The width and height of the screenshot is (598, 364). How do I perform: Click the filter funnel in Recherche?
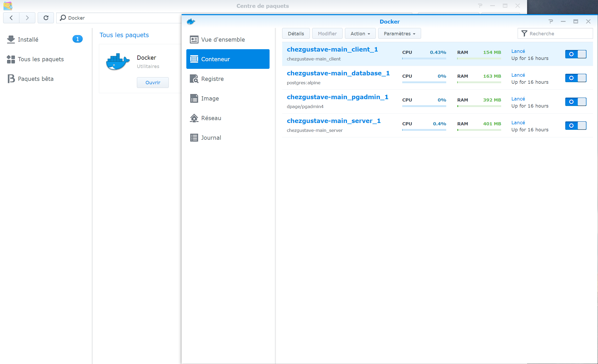(524, 33)
